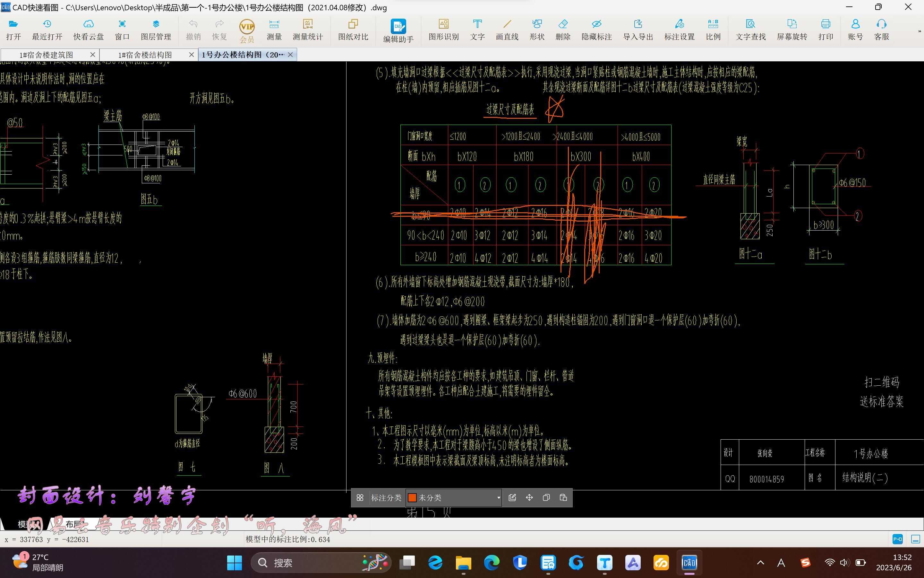Open File Explorer from the taskbar
Screen dimensions: 924x578
[463, 563]
